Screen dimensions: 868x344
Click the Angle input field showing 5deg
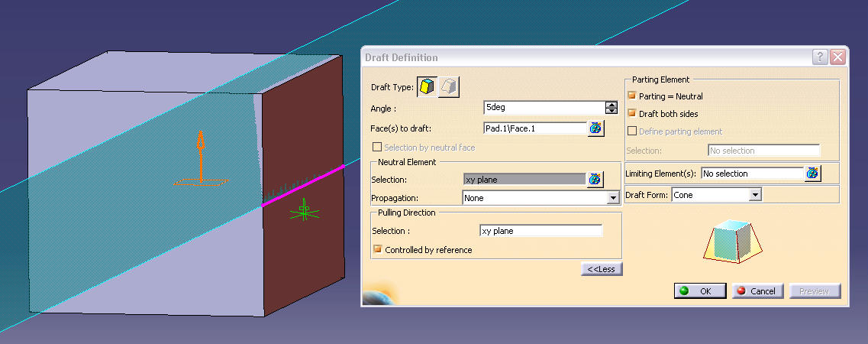pos(544,108)
